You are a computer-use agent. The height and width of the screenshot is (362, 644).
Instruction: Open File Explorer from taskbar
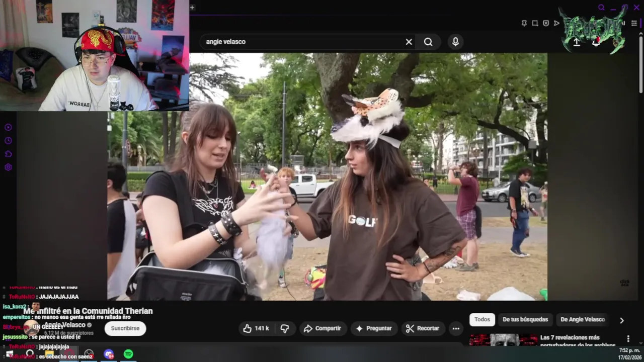49,354
